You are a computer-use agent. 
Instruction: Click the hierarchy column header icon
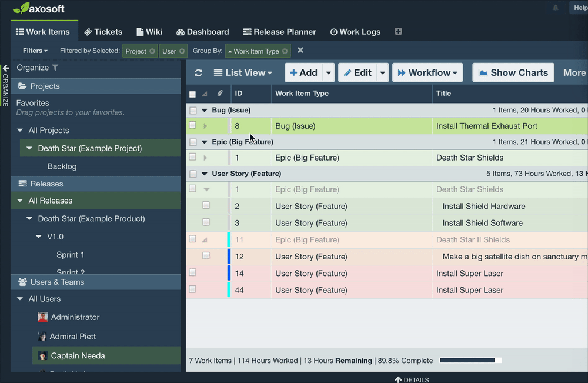pos(205,94)
